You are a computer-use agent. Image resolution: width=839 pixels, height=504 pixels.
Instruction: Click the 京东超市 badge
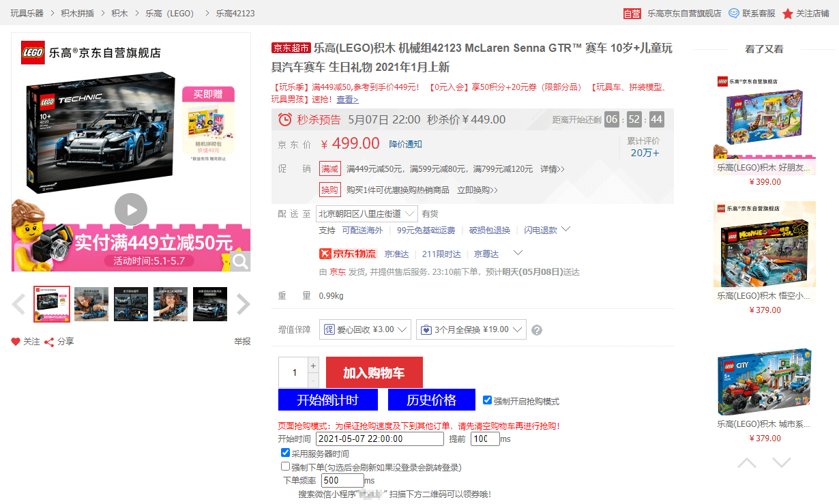(x=291, y=48)
